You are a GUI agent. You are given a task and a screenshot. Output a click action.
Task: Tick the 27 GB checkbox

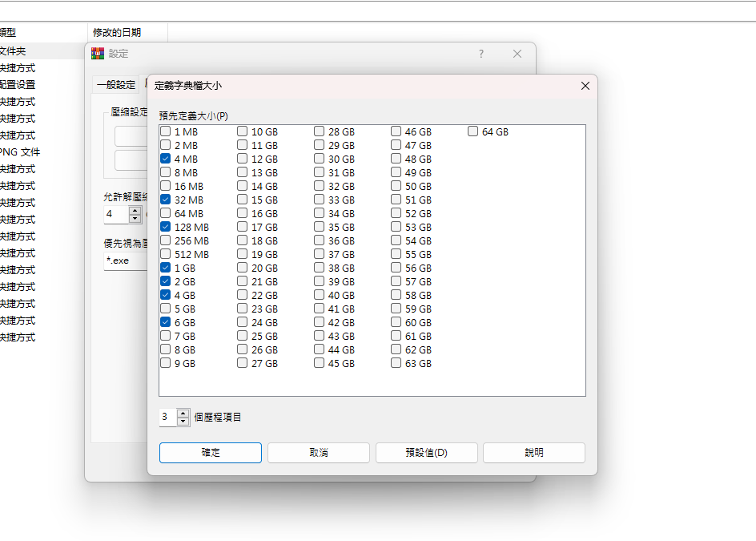tap(242, 363)
